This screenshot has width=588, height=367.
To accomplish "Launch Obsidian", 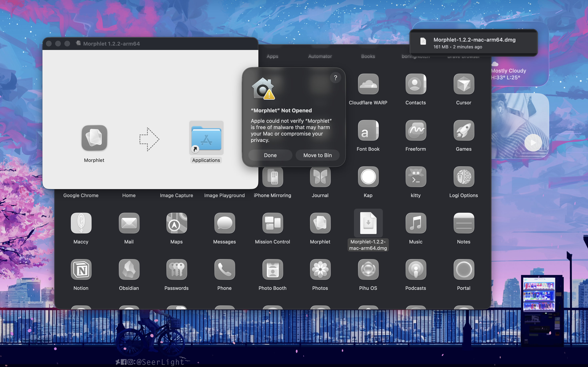I will click(129, 269).
